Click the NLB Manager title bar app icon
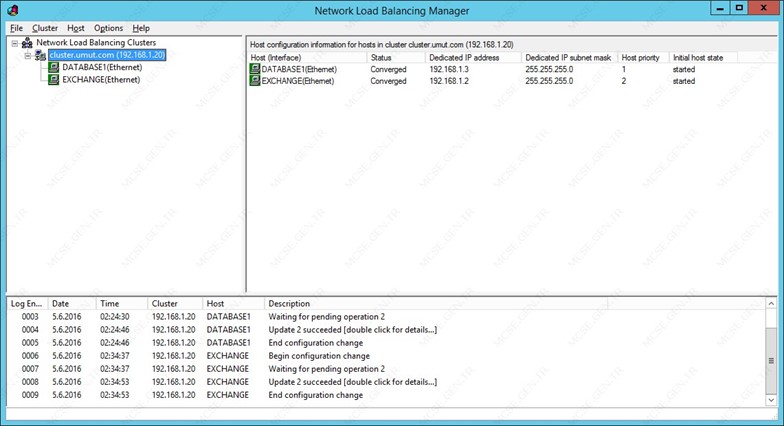 12,10
